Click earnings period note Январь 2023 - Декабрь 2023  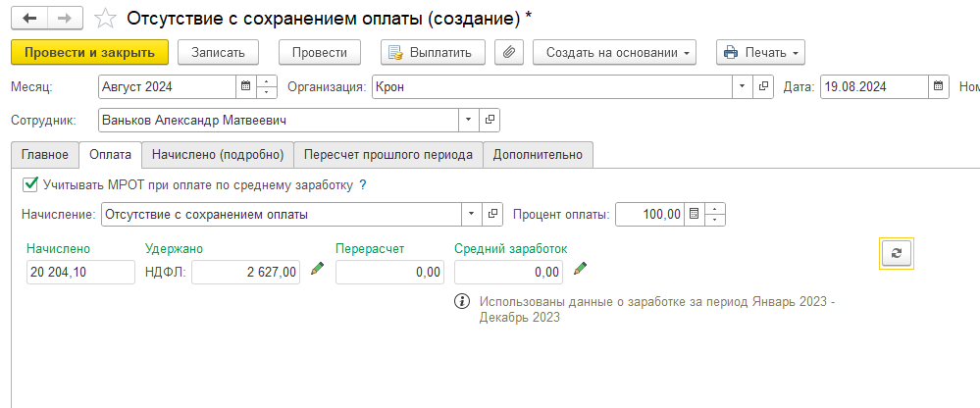coord(658,309)
